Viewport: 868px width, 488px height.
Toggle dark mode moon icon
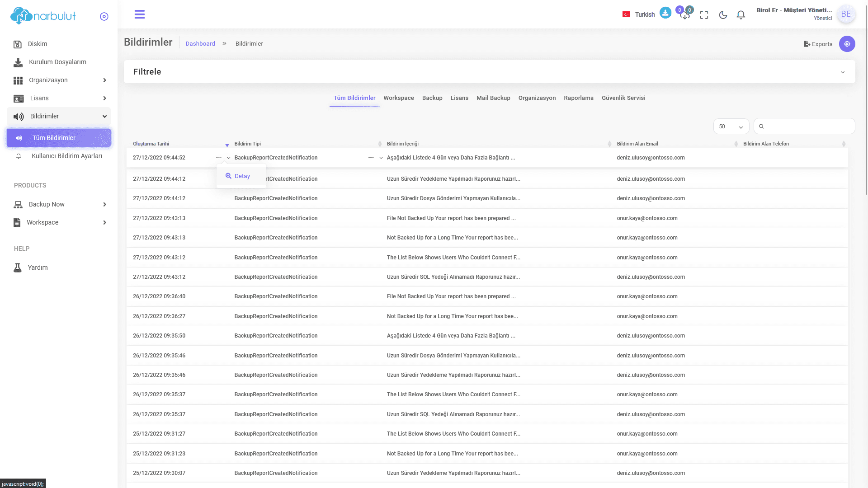[723, 15]
